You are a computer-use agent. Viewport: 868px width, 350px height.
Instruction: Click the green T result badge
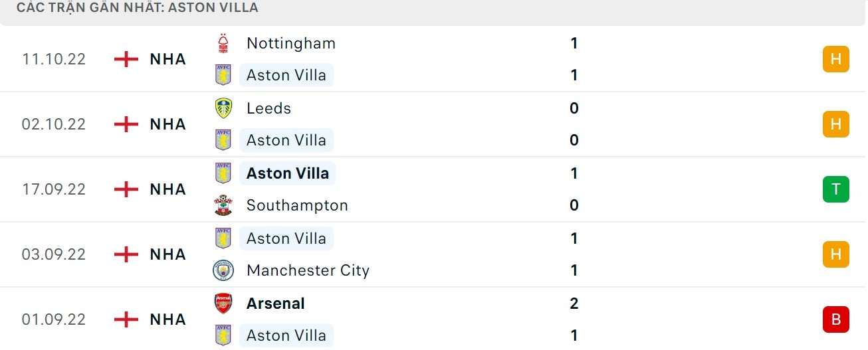(835, 189)
